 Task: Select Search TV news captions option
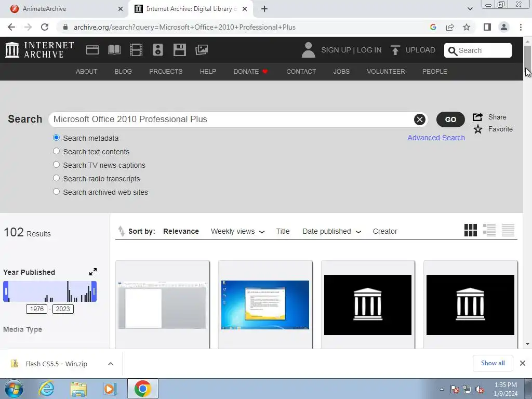[56, 165]
